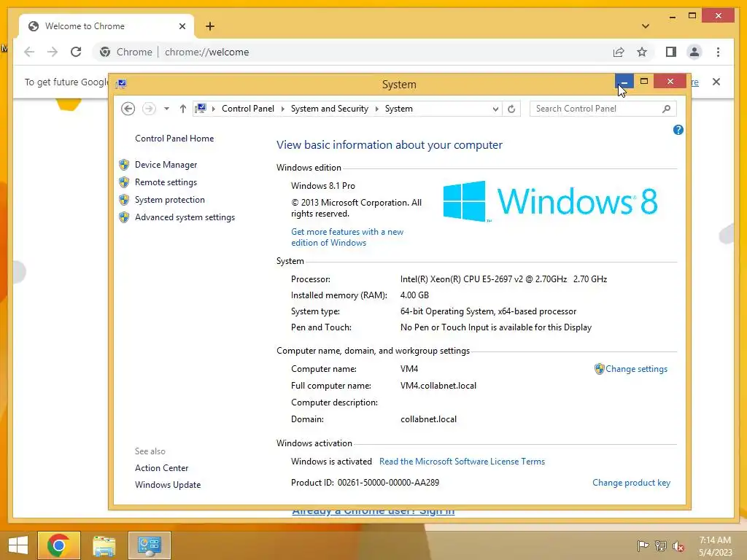Screen dimensions: 747x560
Task: Click Already a Chrome user sign in link
Action: click(x=373, y=511)
